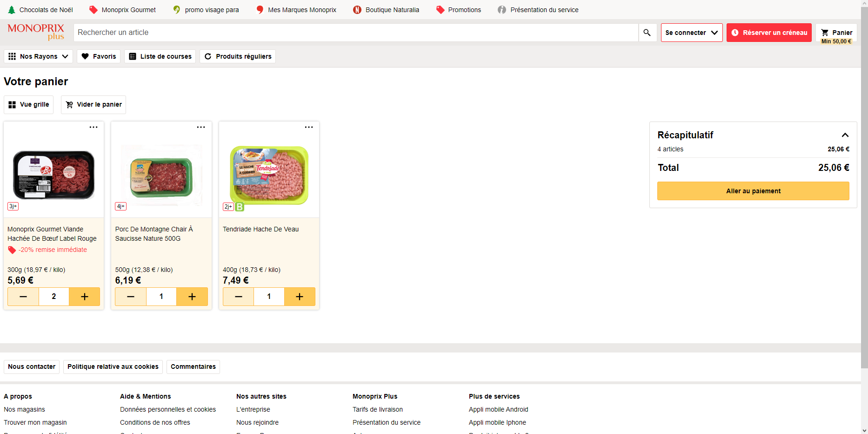Image resolution: width=868 pixels, height=434 pixels.
Task: Open Politique relative aux cookies
Action: (113, 367)
